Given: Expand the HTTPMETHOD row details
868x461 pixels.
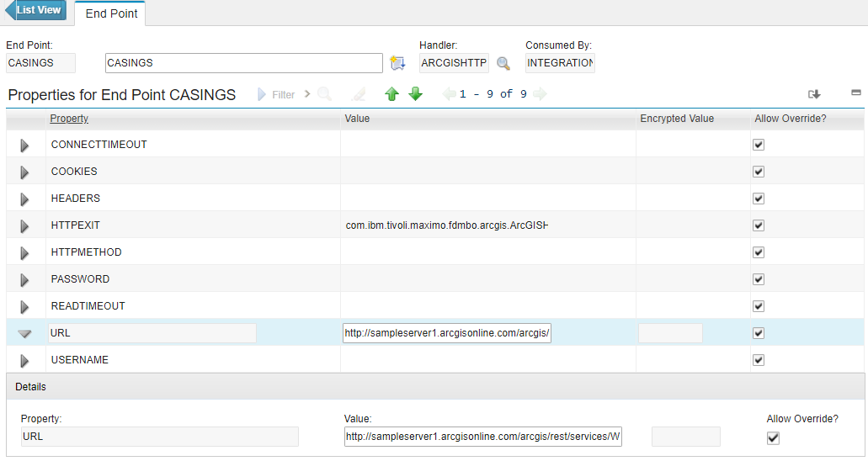Looking at the screenshot, I should point(24,253).
